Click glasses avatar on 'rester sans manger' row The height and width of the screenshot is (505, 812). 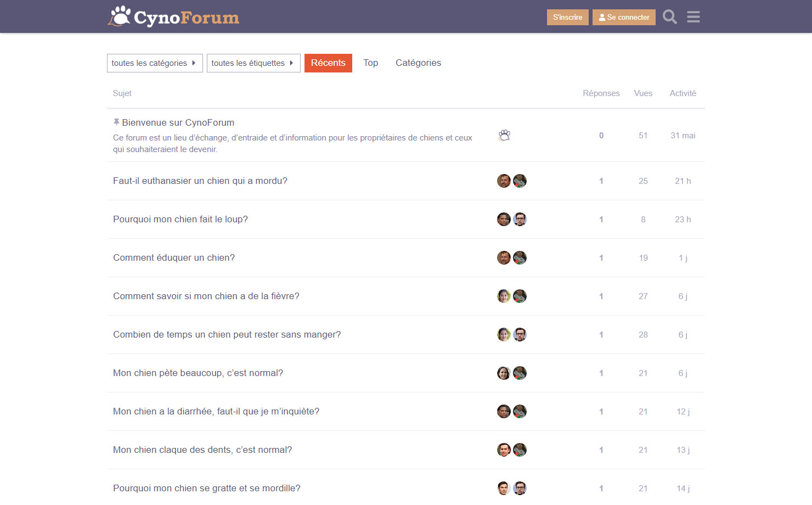520,334
